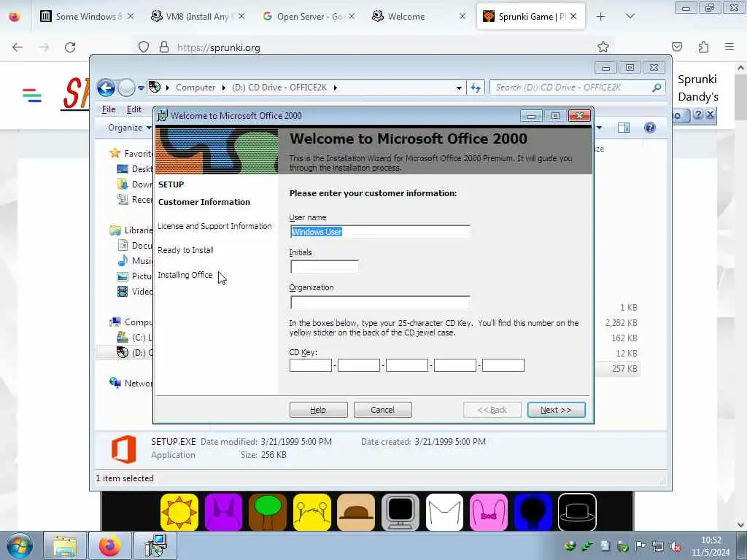This screenshot has height=560, width=747.
Task: Focus the Initials input field
Action: [324, 267]
